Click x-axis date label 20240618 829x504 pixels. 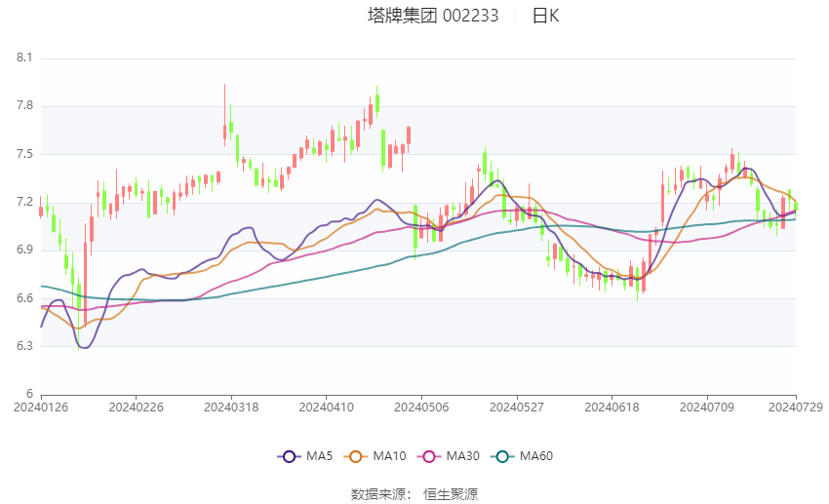tap(612, 407)
